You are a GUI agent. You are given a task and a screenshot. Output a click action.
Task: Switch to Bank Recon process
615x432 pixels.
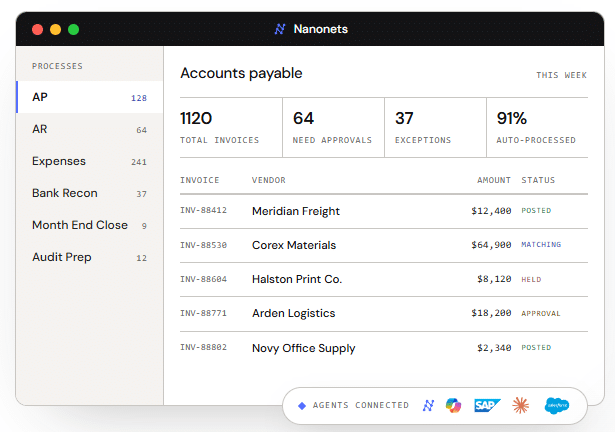[x=90, y=193]
